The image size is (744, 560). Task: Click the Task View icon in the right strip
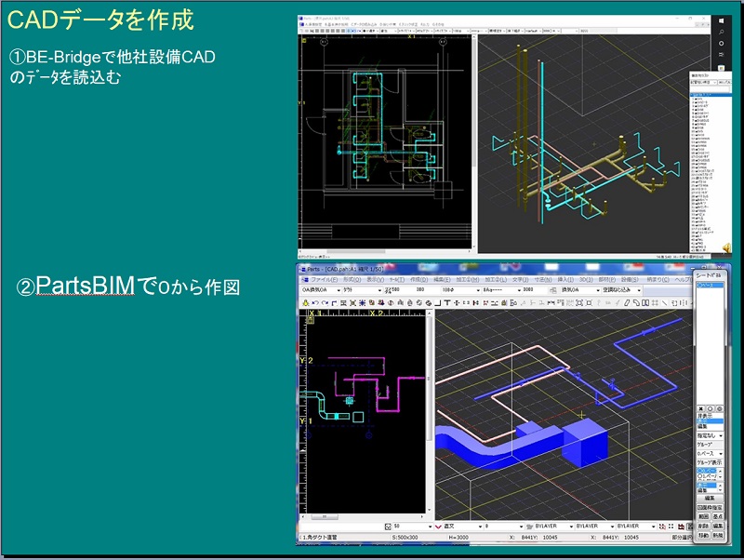[722, 55]
